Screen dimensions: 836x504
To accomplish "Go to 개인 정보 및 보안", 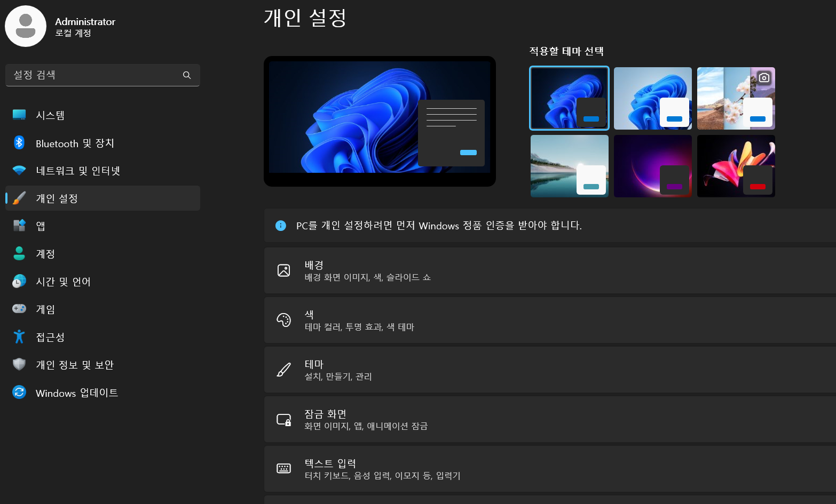I will (x=102, y=365).
